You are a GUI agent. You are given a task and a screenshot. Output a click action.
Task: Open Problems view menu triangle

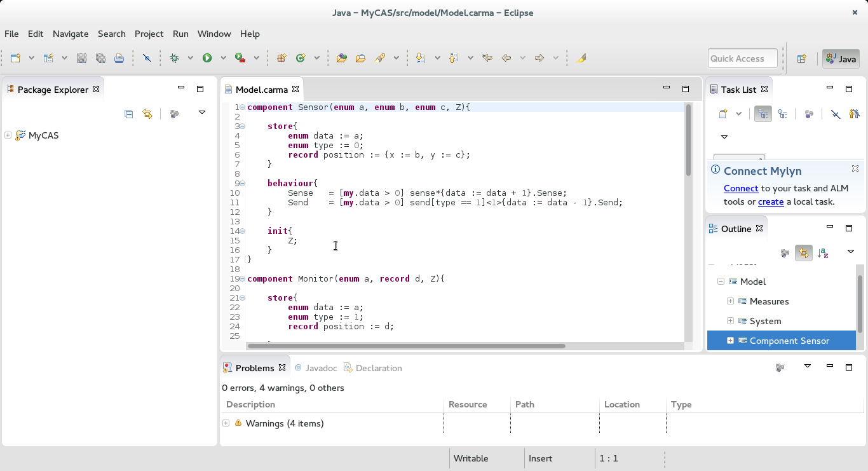tap(808, 366)
